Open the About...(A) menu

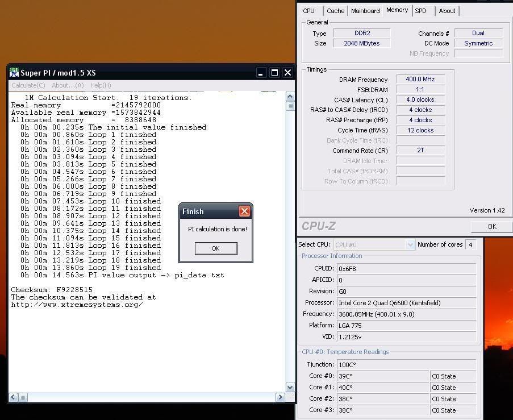pos(68,85)
